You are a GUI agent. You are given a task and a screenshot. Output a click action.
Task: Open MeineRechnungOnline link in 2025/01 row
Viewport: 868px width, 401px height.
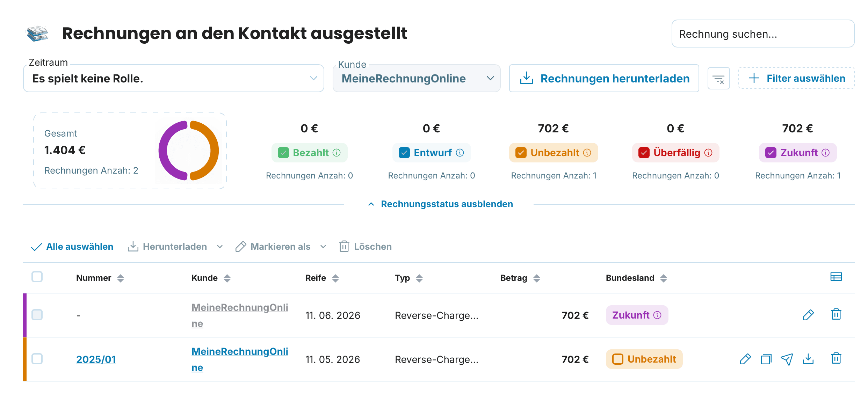[240, 359]
